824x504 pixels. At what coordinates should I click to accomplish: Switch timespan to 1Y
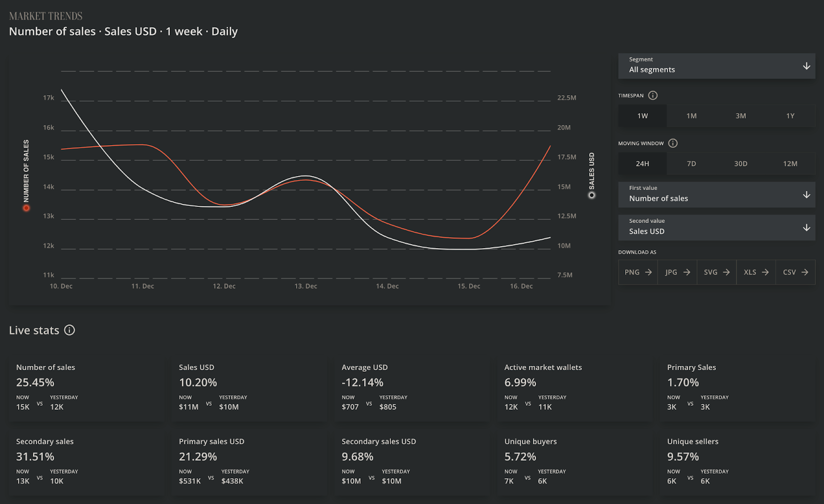click(790, 116)
